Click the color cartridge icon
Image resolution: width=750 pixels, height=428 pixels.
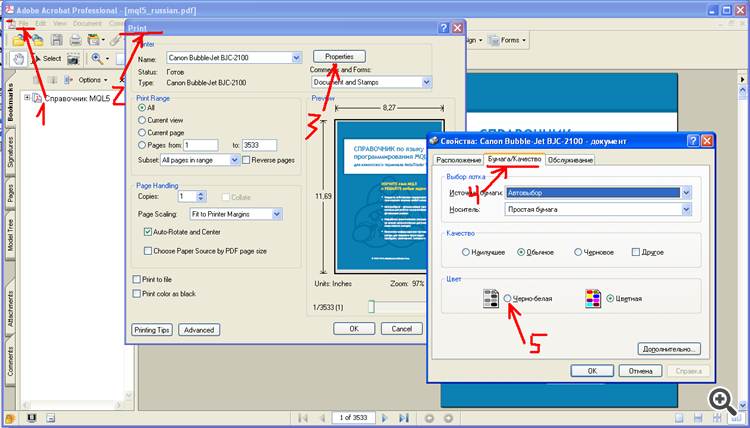[593, 298]
